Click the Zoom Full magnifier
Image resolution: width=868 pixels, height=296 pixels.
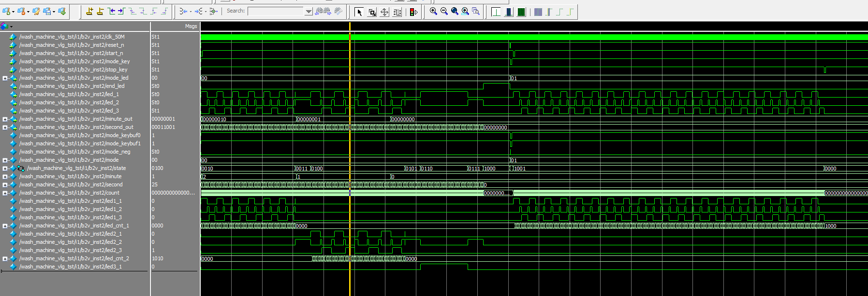455,11
